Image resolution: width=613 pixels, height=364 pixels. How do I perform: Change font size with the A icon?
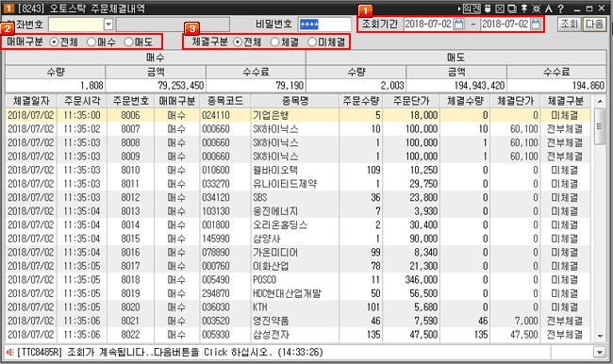point(549,8)
